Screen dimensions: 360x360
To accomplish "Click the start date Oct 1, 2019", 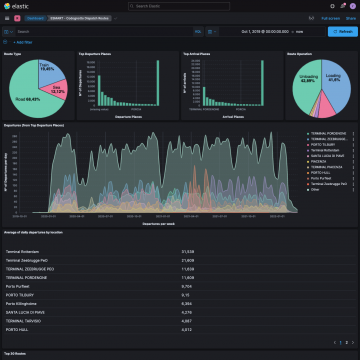I will click(x=265, y=32).
